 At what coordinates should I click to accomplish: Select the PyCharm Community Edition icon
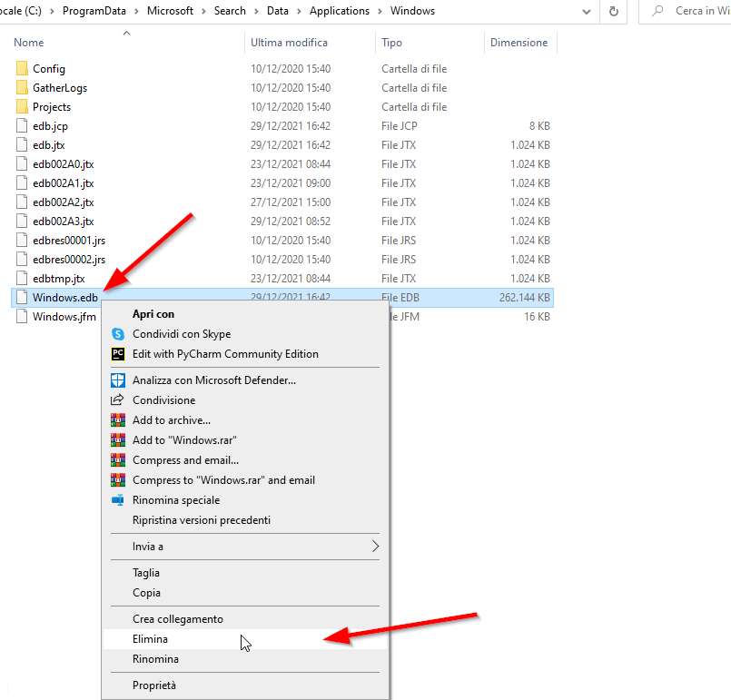(118, 356)
